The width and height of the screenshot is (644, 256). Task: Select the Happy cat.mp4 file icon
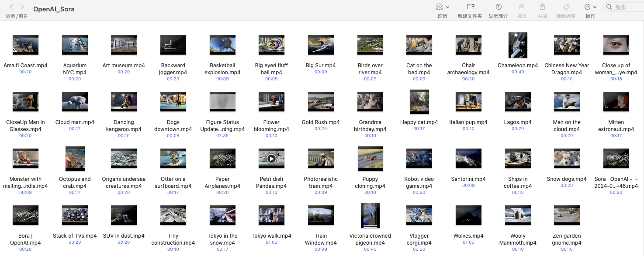pyautogui.click(x=419, y=102)
